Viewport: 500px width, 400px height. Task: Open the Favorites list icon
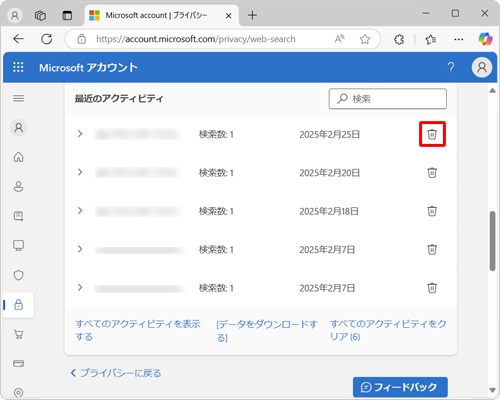430,39
